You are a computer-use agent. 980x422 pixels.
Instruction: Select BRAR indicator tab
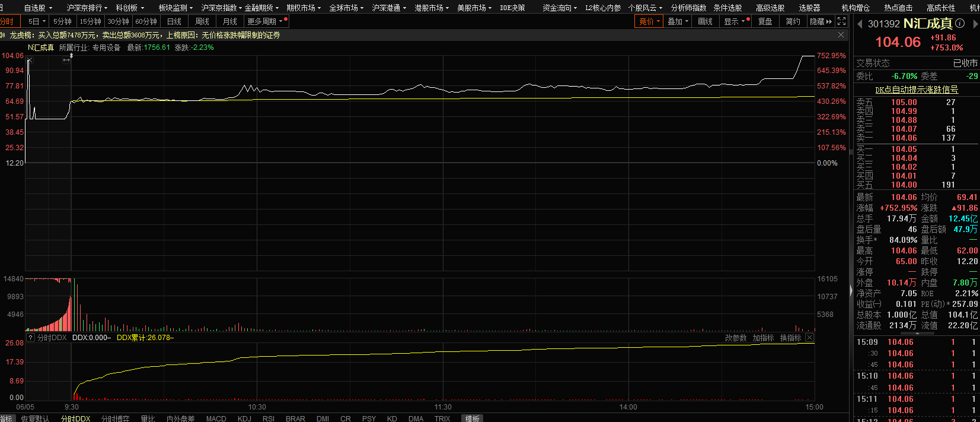coord(295,418)
